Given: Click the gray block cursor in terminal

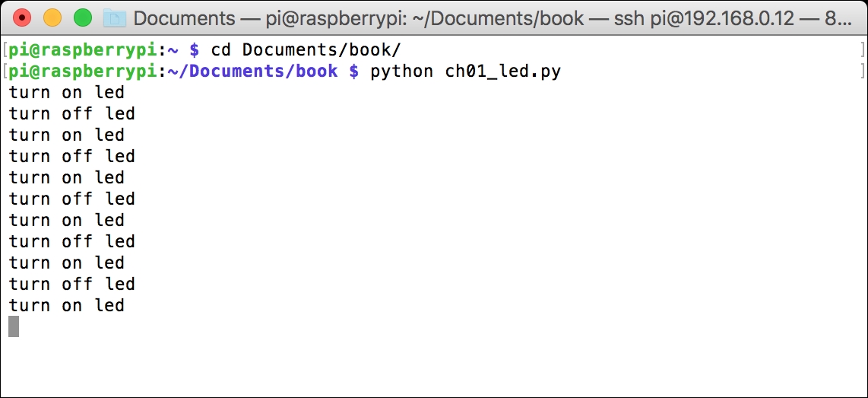Looking at the screenshot, I should click(14, 326).
